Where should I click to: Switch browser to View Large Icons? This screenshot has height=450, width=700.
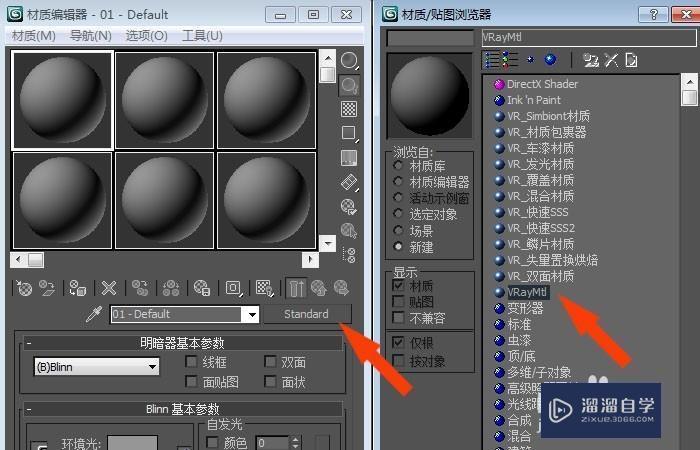[550, 59]
